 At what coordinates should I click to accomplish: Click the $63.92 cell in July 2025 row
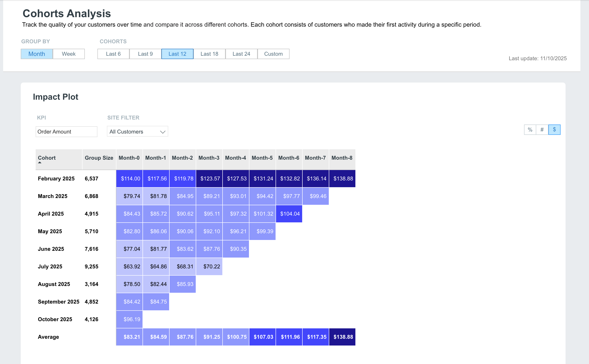[129, 267]
